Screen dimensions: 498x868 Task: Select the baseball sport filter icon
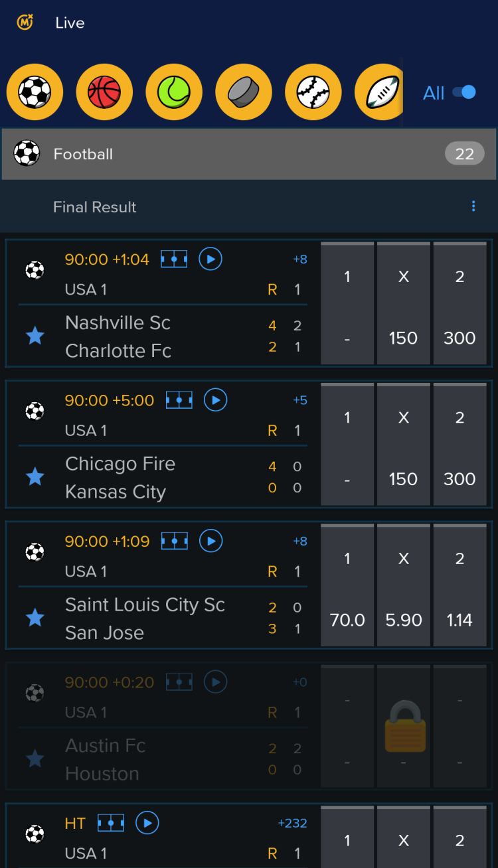313,92
